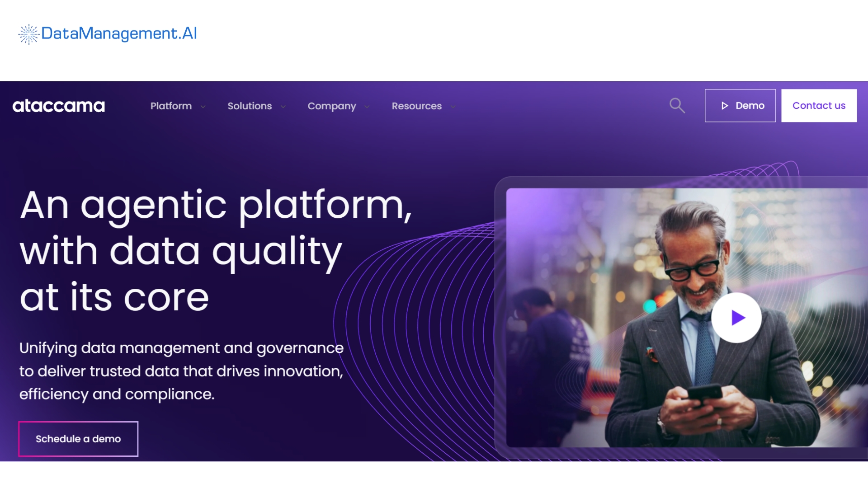Viewport: 868px width, 488px height.
Task: Click the play triangle inside the Demo button
Action: [x=725, y=105]
